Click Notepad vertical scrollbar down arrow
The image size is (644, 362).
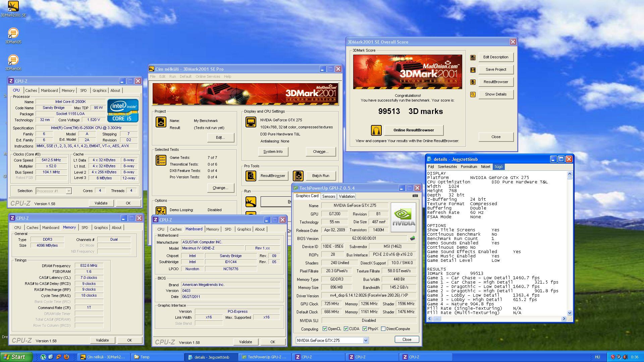coord(570,313)
